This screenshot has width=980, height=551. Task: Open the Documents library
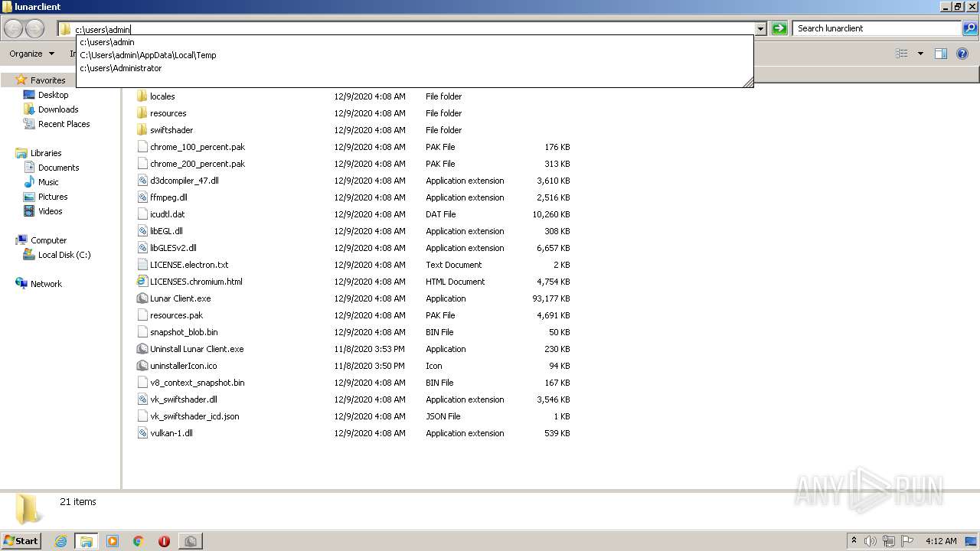58,168
